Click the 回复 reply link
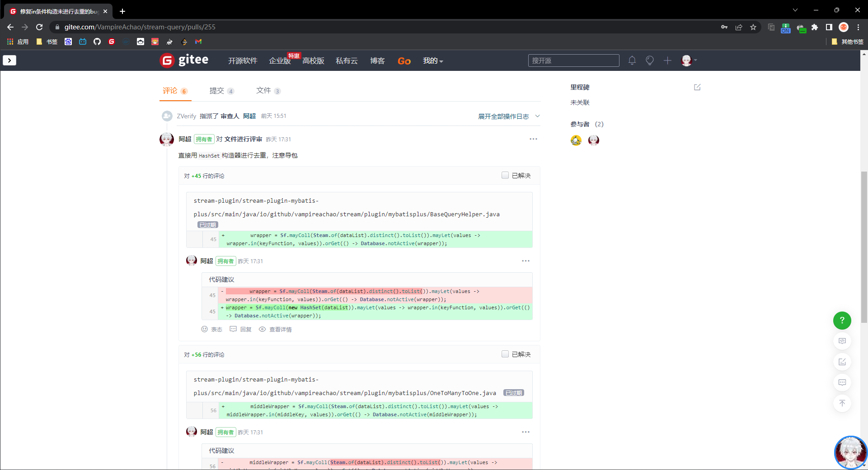Image resolution: width=868 pixels, height=470 pixels. point(241,330)
